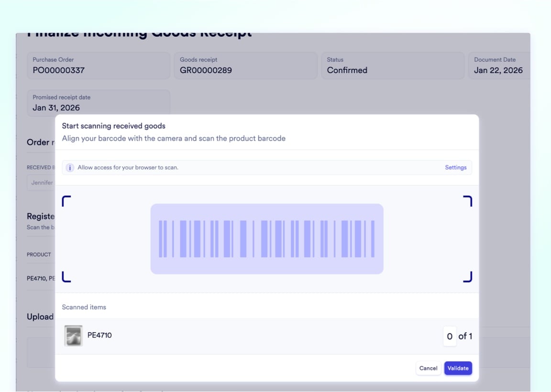The image size is (551, 392).
Task: Cancel the scanning dialog
Action: click(428, 368)
